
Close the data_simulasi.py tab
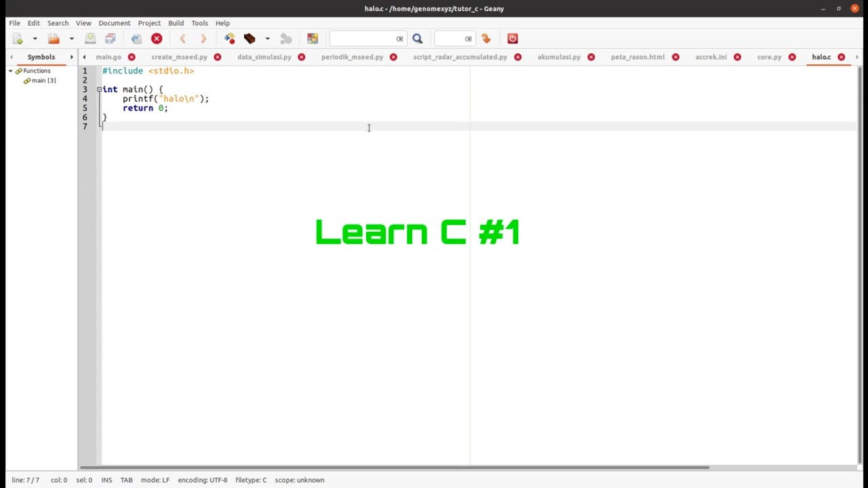(301, 57)
